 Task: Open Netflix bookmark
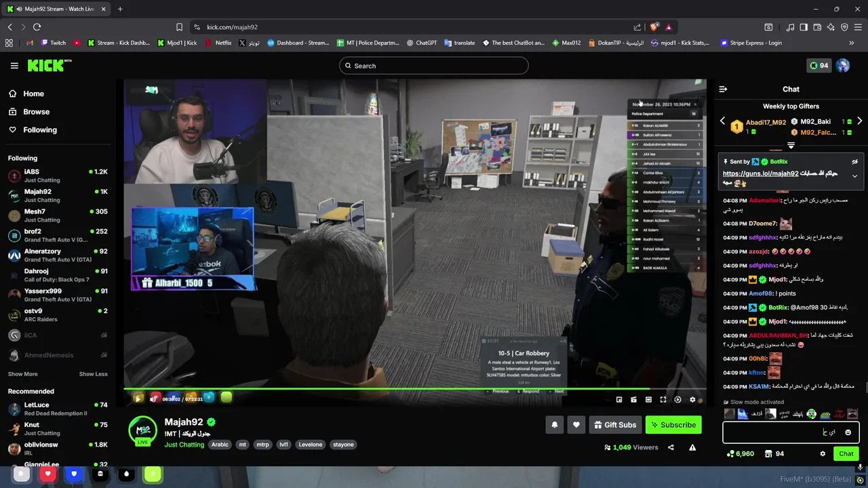[218, 43]
